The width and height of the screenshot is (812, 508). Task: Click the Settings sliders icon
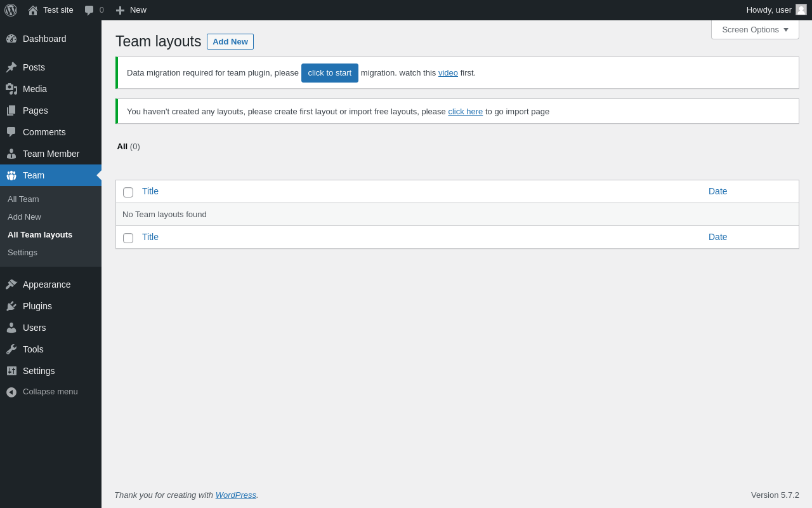pyautogui.click(x=11, y=371)
